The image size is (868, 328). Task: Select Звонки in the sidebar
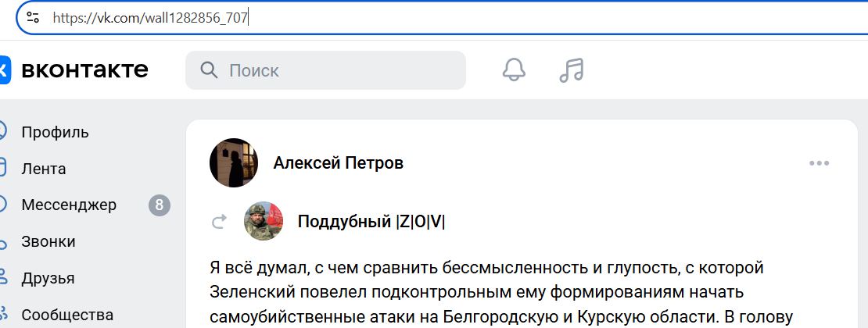pos(48,242)
